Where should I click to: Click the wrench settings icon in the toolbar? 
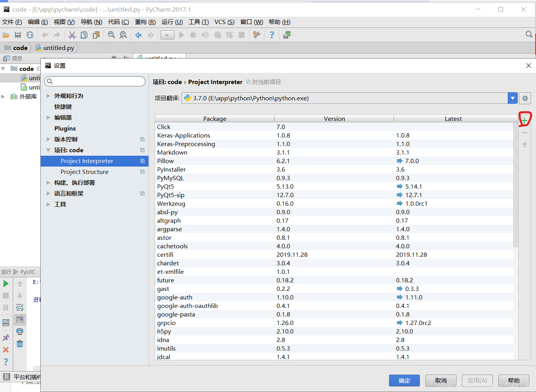(256, 35)
